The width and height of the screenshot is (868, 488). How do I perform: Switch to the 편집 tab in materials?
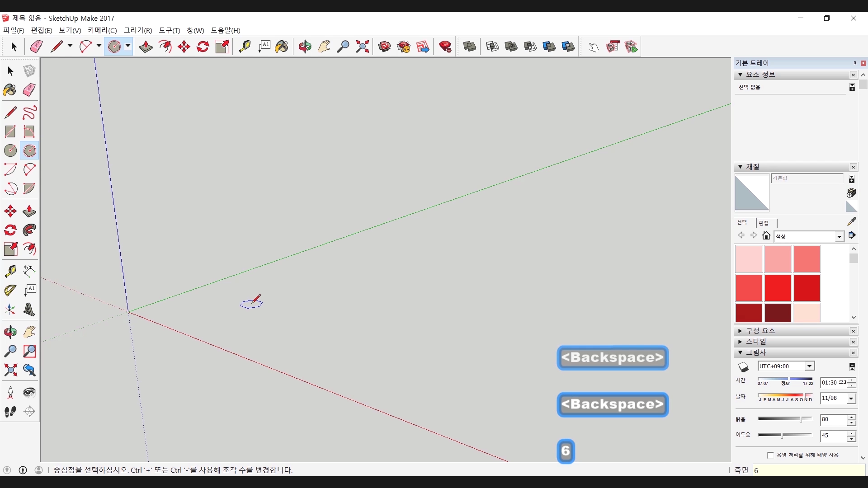[x=764, y=223]
